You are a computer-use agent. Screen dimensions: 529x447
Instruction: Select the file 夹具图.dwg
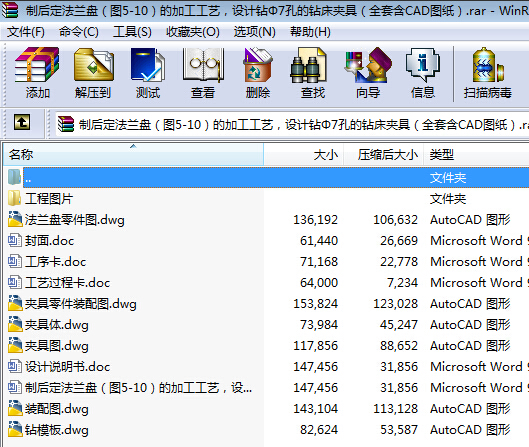[x=57, y=345]
